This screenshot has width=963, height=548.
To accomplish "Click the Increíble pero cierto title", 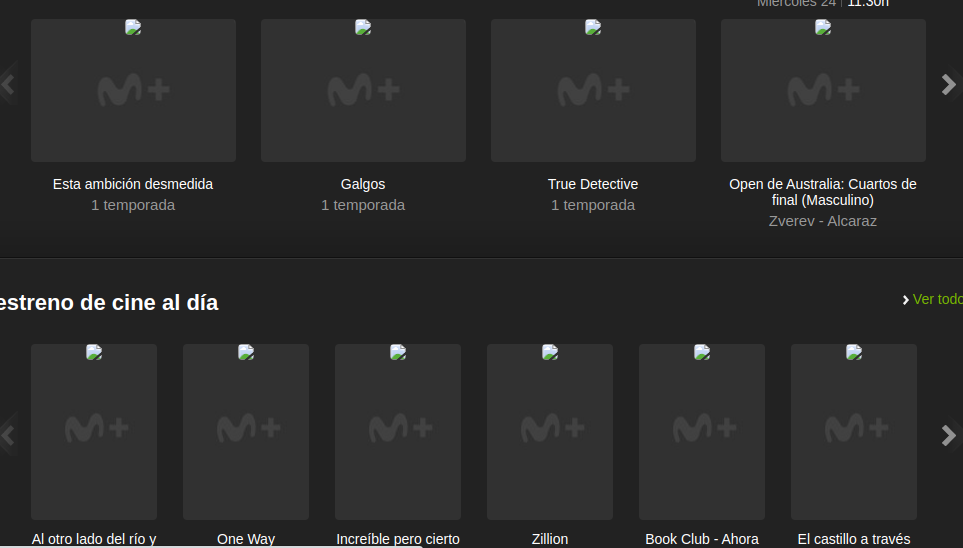I will coord(398,539).
